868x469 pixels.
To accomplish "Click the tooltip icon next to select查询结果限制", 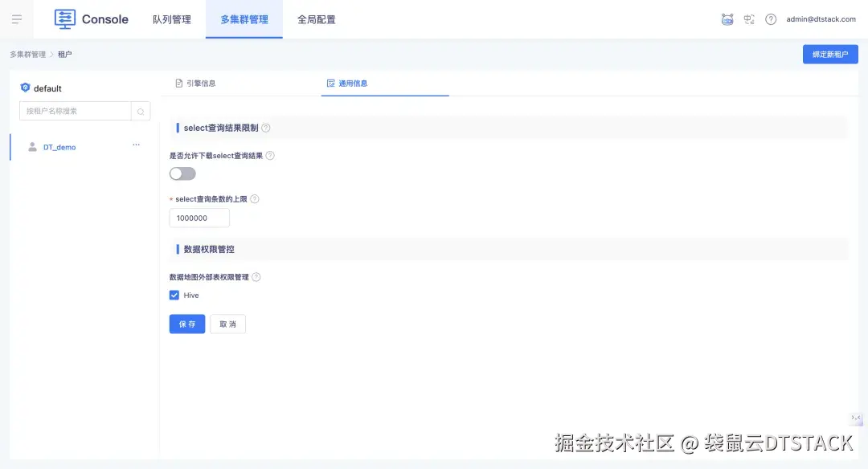I will [x=265, y=127].
